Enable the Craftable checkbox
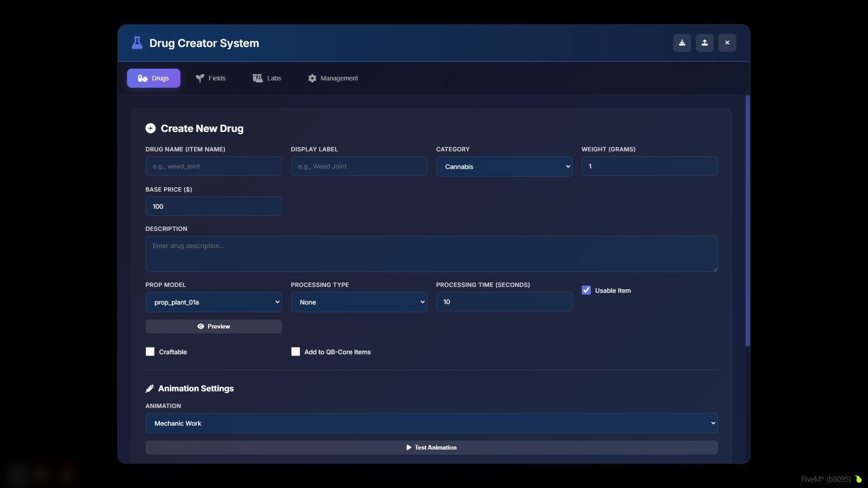The image size is (868, 488). pyautogui.click(x=150, y=352)
